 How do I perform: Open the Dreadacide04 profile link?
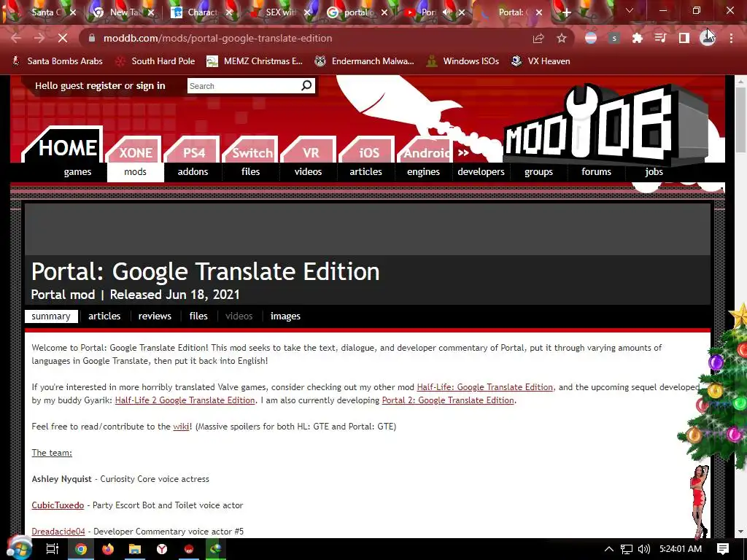point(58,532)
